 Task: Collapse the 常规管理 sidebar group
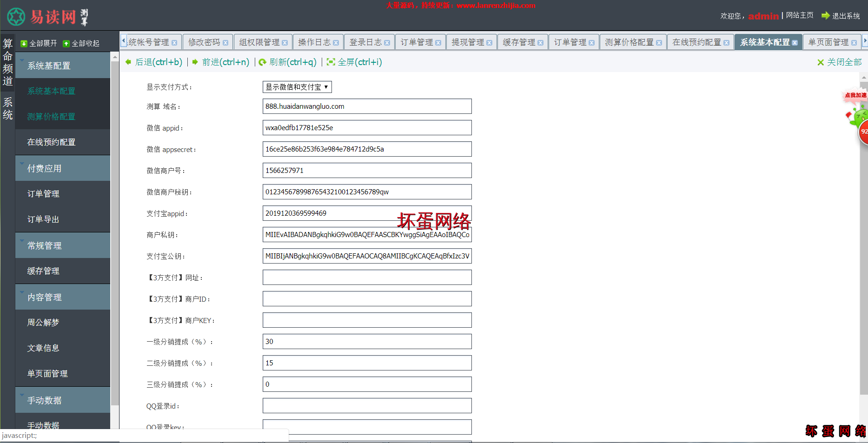click(x=63, y=245)
